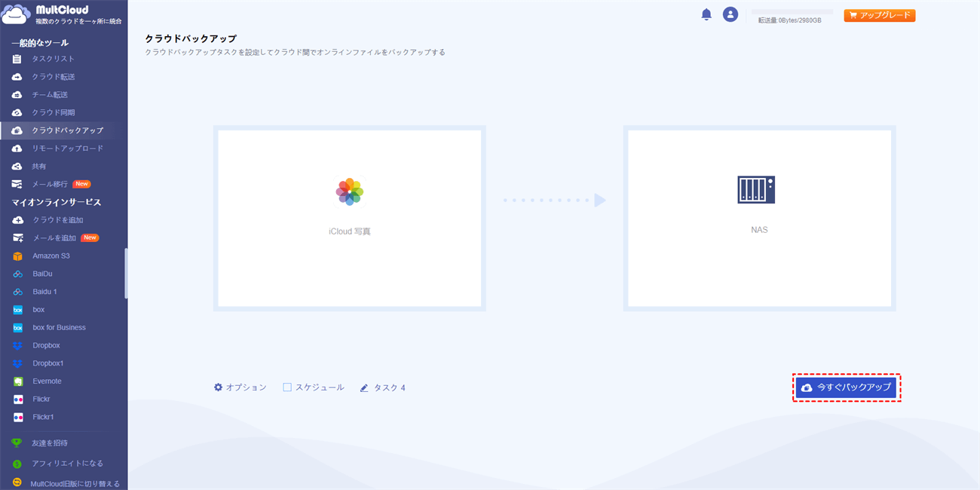Click the タスク 4 pencil icon

coord(364,388)
